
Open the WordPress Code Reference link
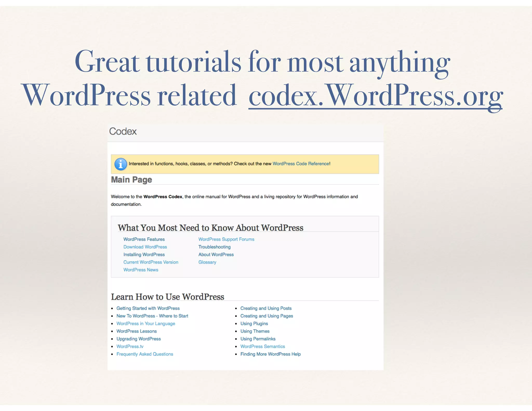tap(301, 164)
